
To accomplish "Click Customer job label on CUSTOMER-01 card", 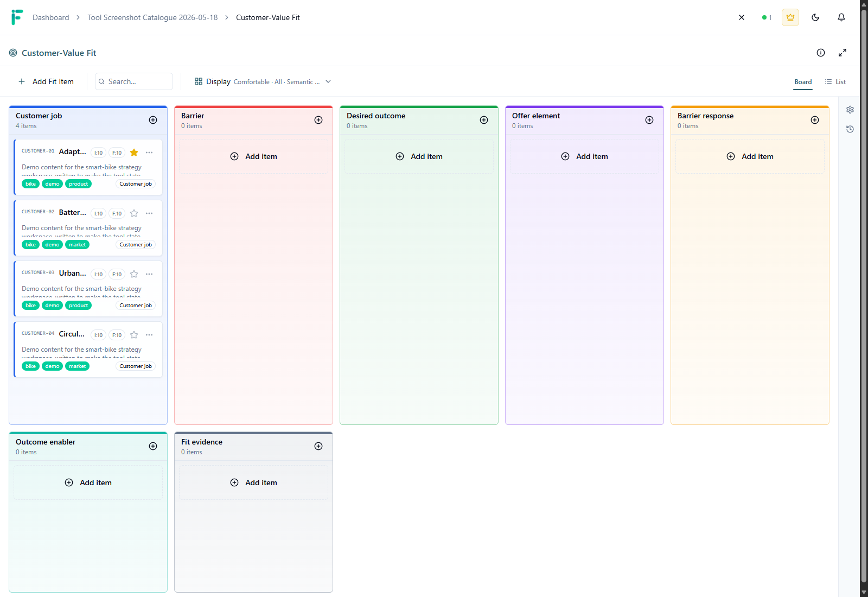I will [136, 184].
